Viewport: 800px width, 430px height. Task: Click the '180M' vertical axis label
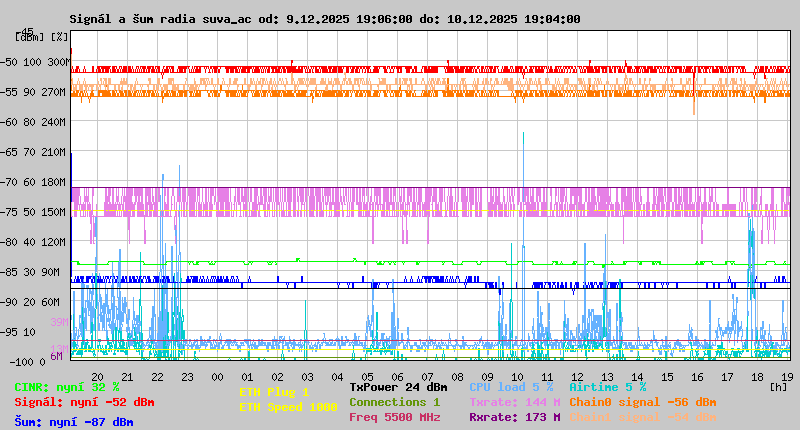click(x=56, y=182)
